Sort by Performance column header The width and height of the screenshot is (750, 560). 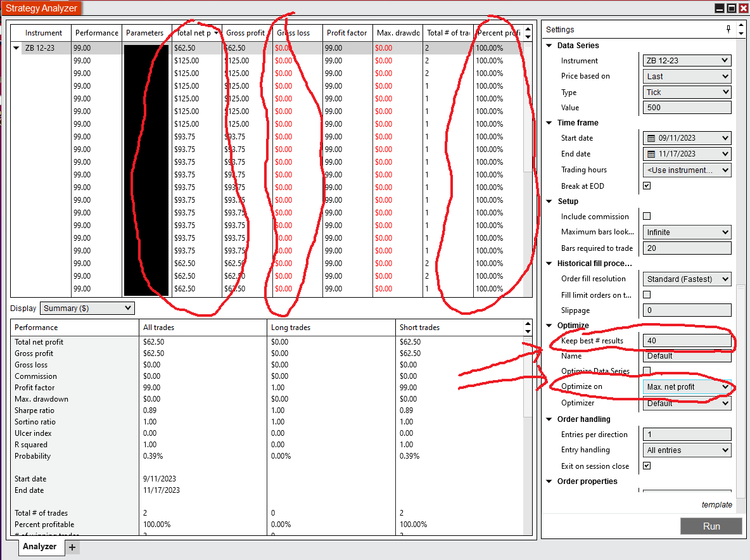[x=97, y=33]
